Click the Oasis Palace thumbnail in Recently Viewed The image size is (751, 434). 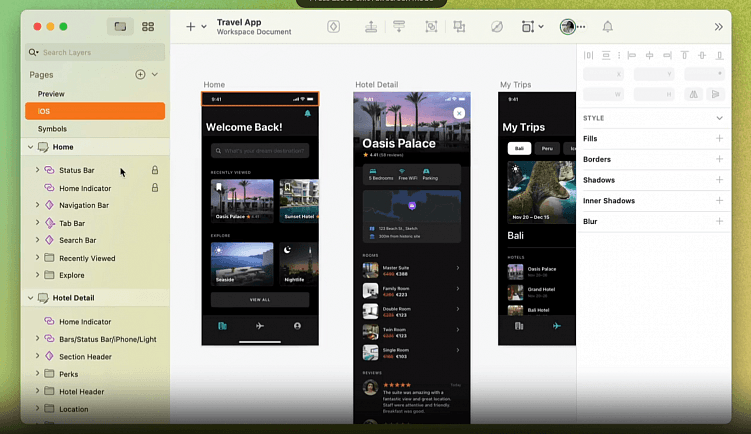tap(242, 201)
